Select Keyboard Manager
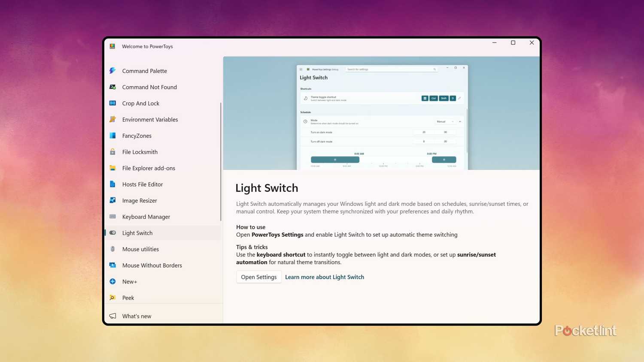The height and width of the screenshot is (362, 644). click(x=146, y=217)
